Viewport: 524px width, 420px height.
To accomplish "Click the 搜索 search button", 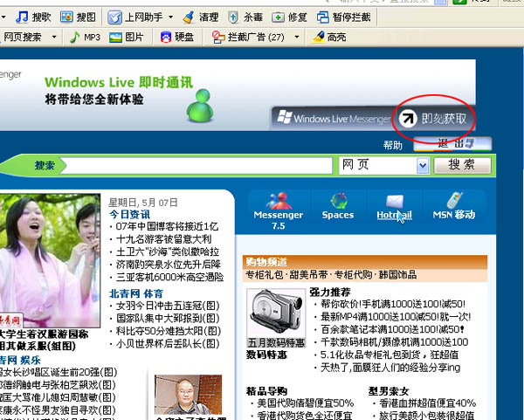I will pyautogui.click(x=462, y=165).
